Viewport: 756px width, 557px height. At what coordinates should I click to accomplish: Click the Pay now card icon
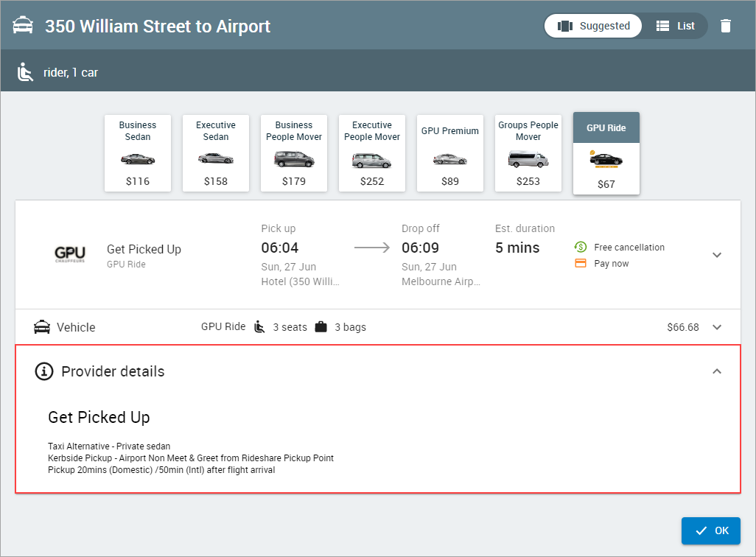point(581,263)
